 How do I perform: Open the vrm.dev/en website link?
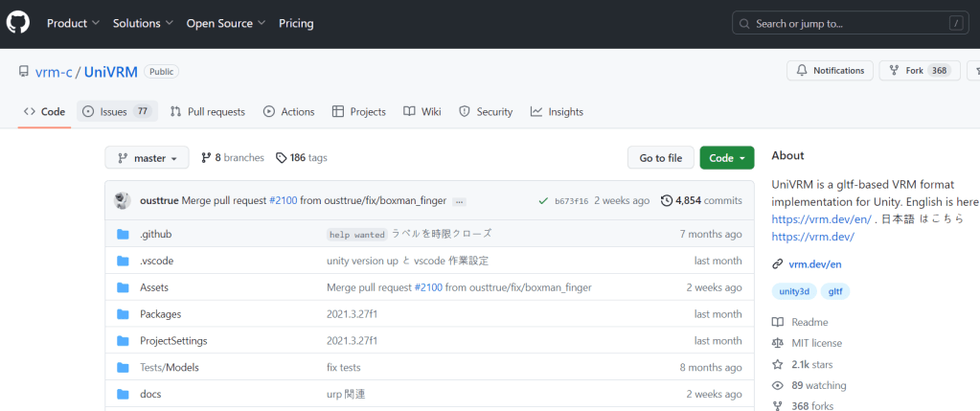tap(814, 264)
